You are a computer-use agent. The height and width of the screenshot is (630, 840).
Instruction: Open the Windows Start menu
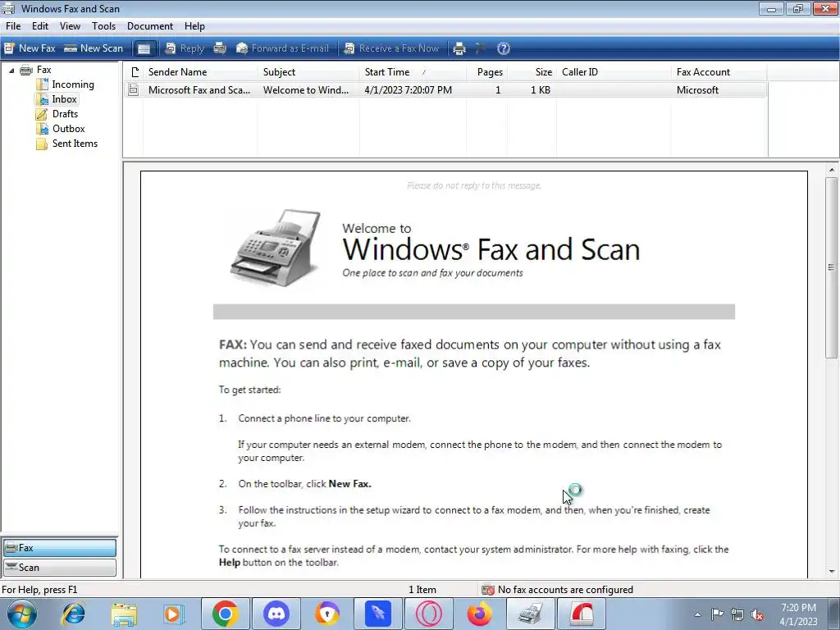[x=22, y=614]
